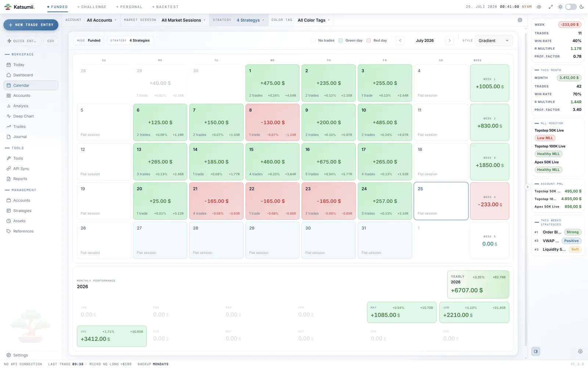
Task: Open Assets clock icon under Management
Action: click(8, 221)
